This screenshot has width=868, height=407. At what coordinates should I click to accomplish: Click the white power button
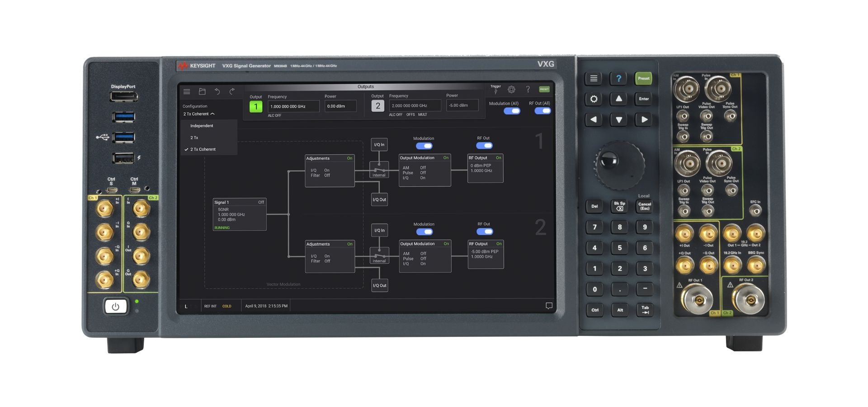click(115, 307)
